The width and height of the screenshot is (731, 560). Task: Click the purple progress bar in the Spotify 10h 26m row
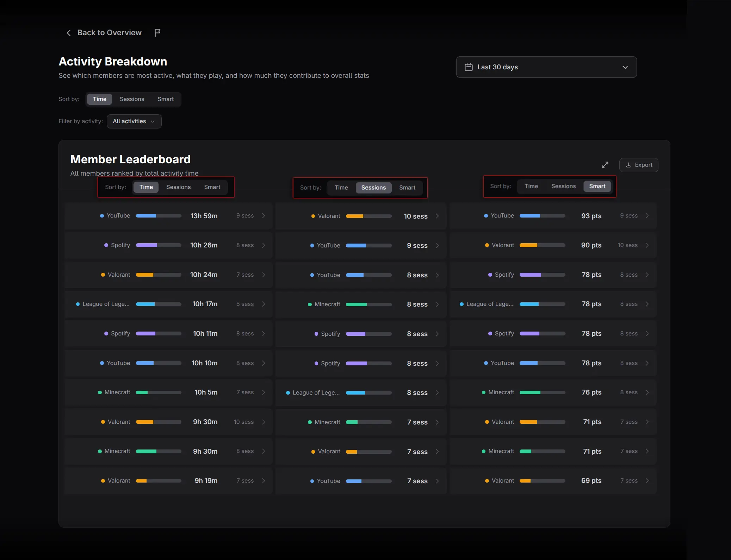pos(159,245)
